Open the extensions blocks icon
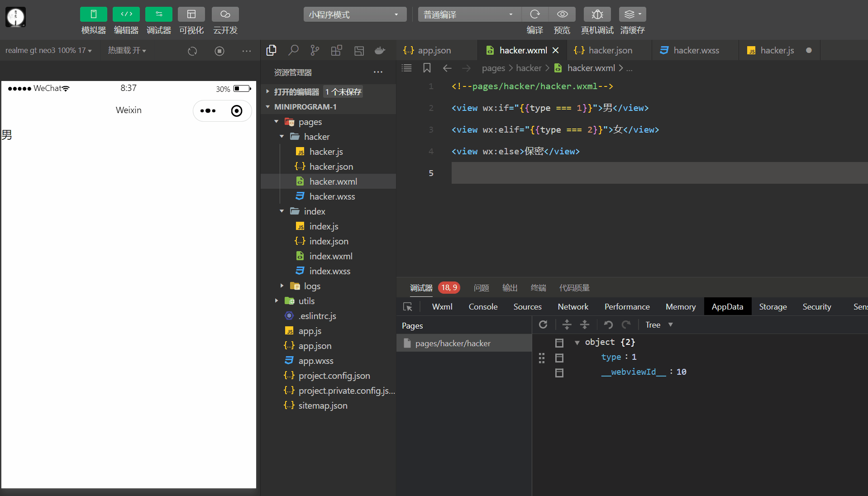 pos(337,51)
